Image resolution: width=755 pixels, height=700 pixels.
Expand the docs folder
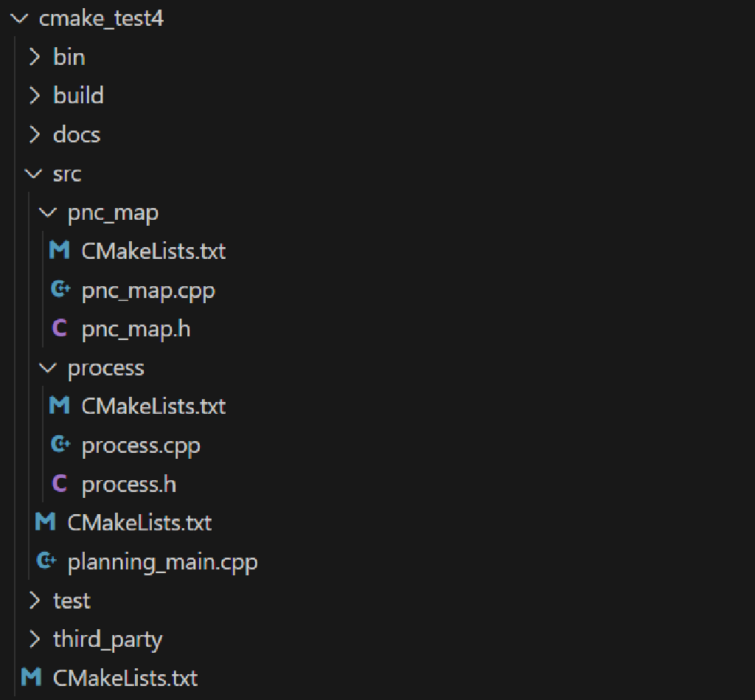34,134
